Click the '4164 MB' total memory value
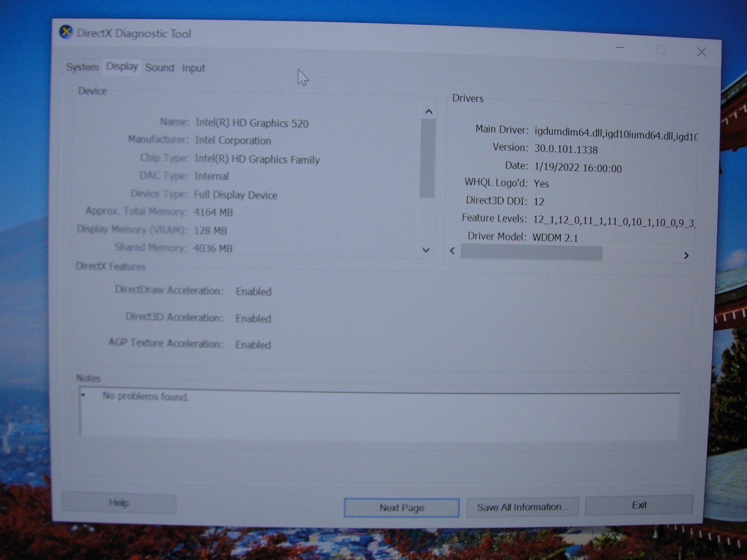The image size is (747, 560). tap(213, 212)
